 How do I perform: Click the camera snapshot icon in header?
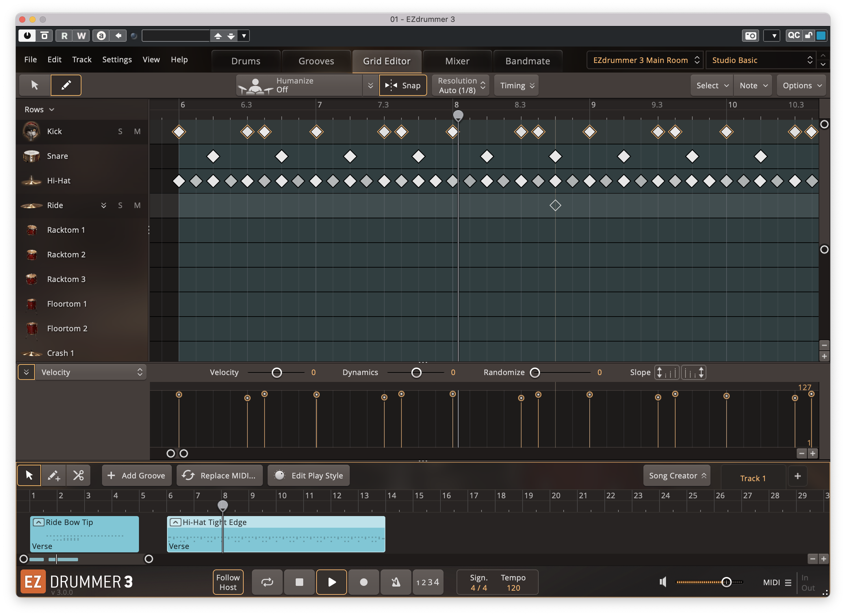coord(750,36)
